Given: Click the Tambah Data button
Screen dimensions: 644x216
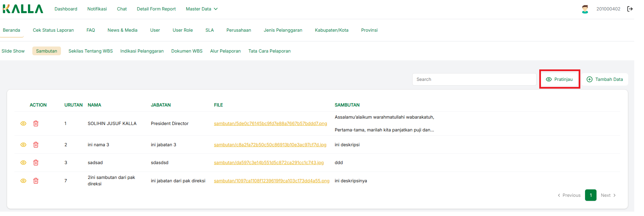Looking at the screenshot, I should pos(605,80).
